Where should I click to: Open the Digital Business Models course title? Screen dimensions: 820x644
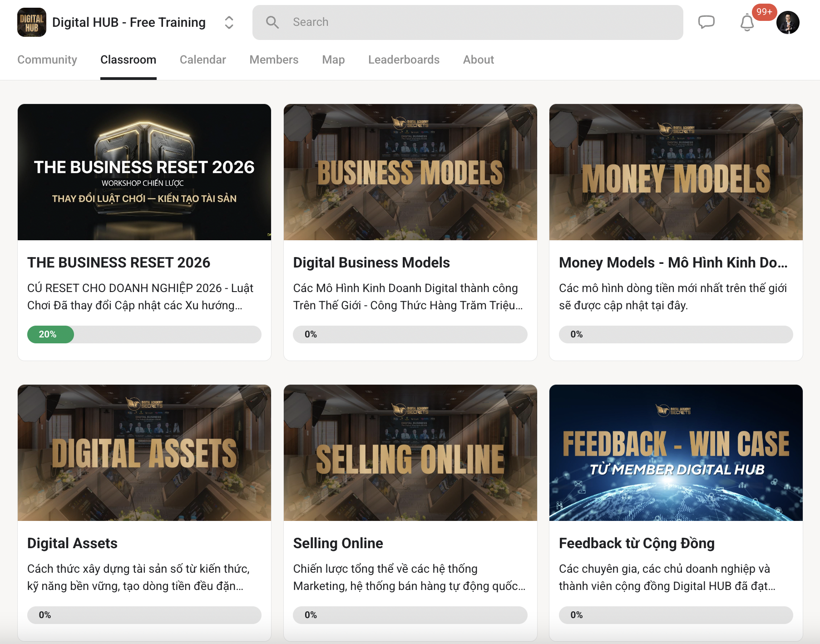[x=371, y=263]
